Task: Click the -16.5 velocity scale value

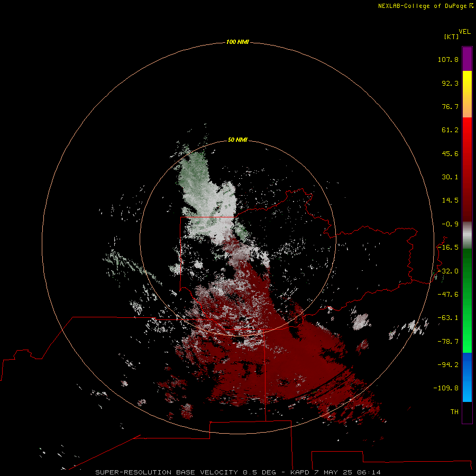Action: 448,248
